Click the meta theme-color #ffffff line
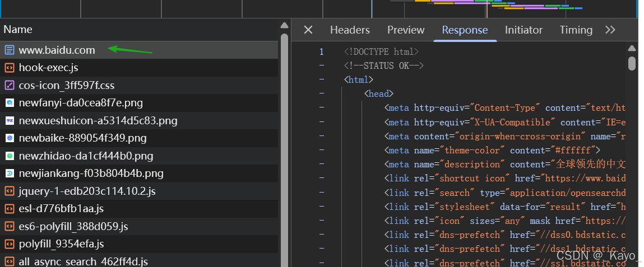Viewport: 644px width, 267px height. click(x=493, y=150)
